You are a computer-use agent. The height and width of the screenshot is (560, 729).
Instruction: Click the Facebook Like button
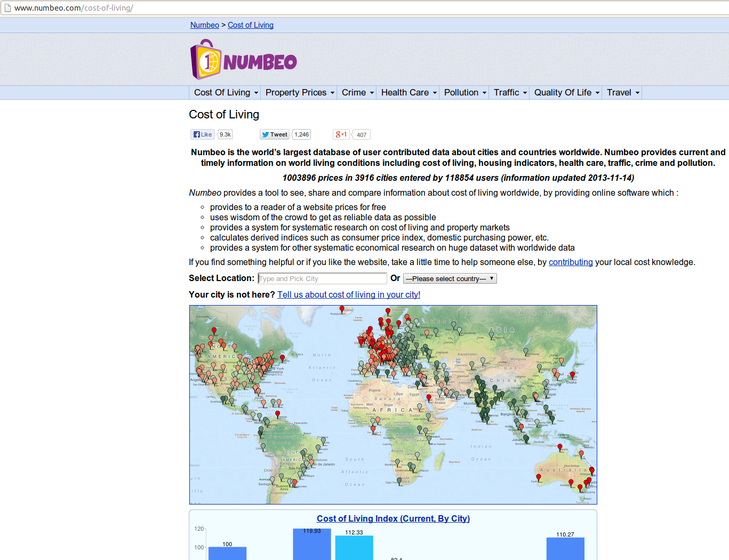[x=203, y=134]
